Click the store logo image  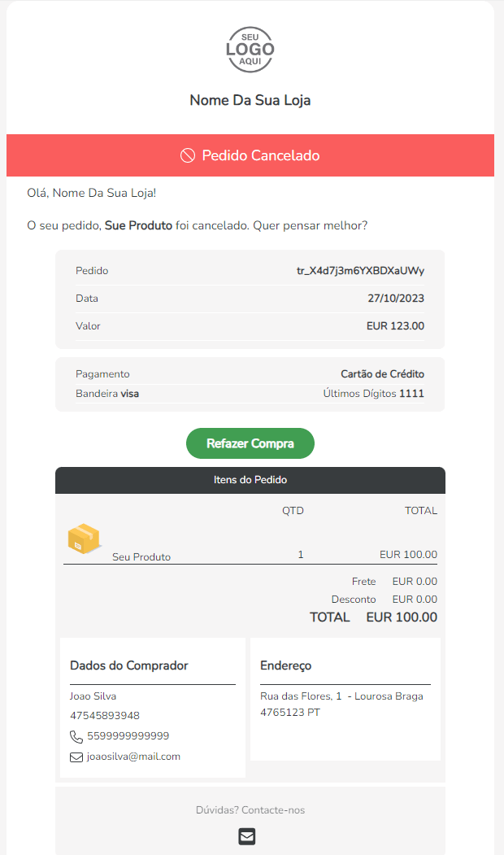point(250,50)
